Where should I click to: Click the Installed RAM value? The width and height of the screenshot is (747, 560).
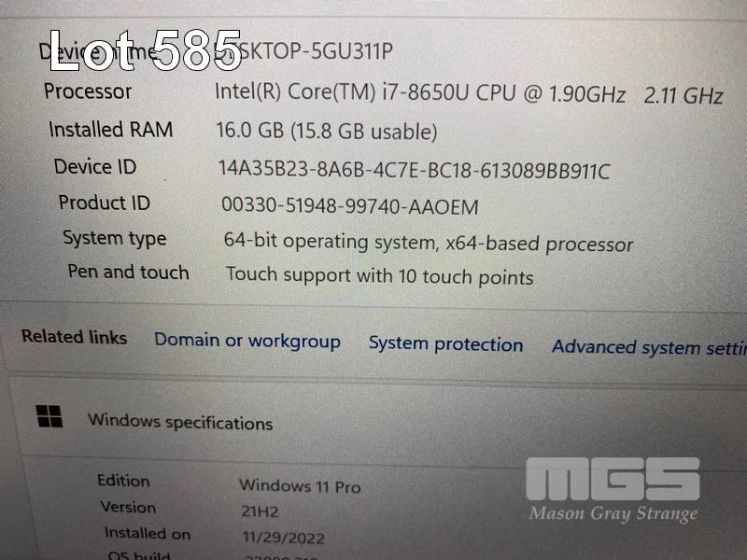(327, 131)
